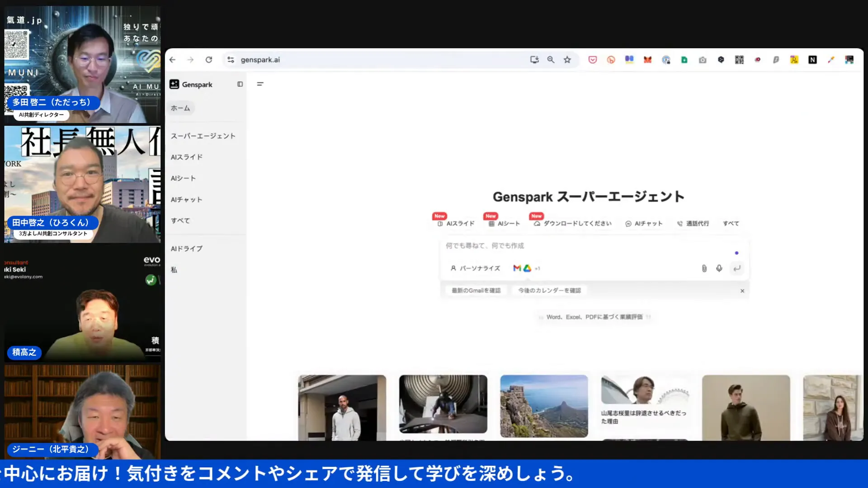Click the browser forward arrow
The image size is (868, 488).
pos(190,60)
